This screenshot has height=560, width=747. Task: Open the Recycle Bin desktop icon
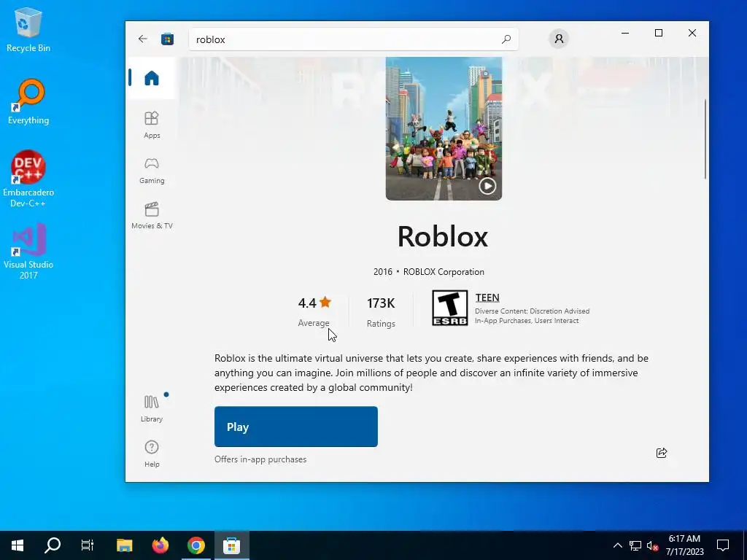[28, 30]
